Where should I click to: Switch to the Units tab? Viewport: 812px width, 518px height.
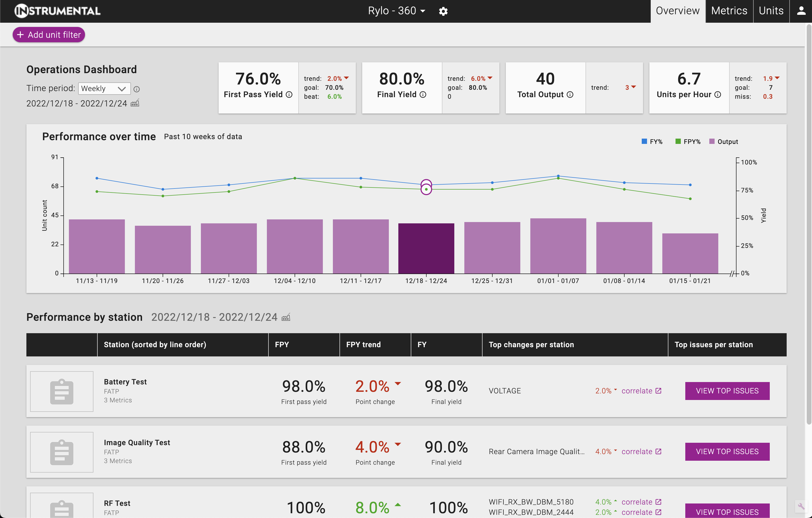pos(771,11)
